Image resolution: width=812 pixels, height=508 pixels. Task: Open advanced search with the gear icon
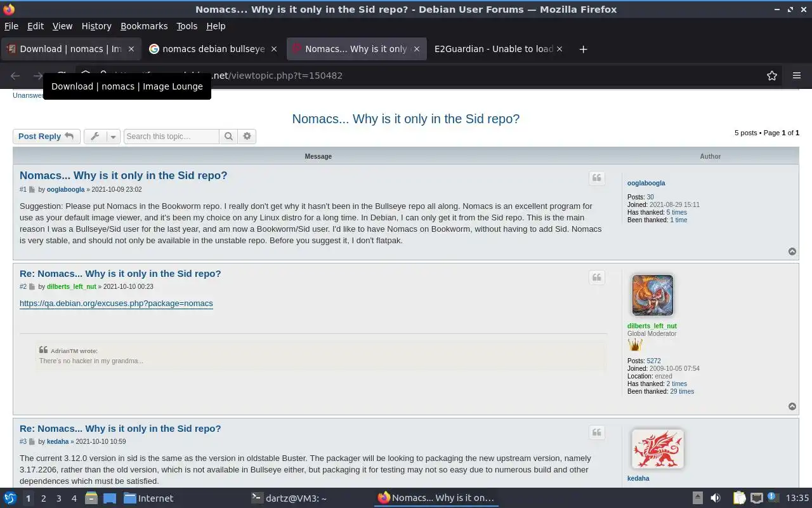click(x=247, y=137)
